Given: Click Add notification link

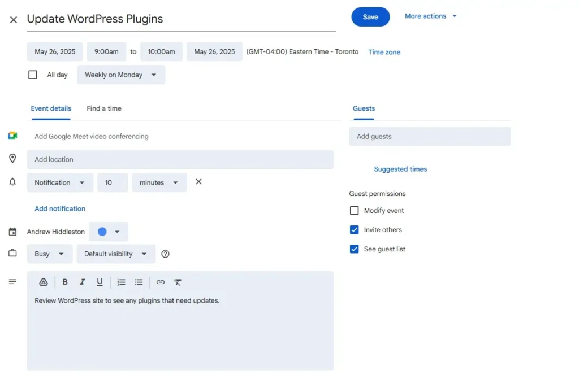Looking at the screenshot, I should [60, 208].
